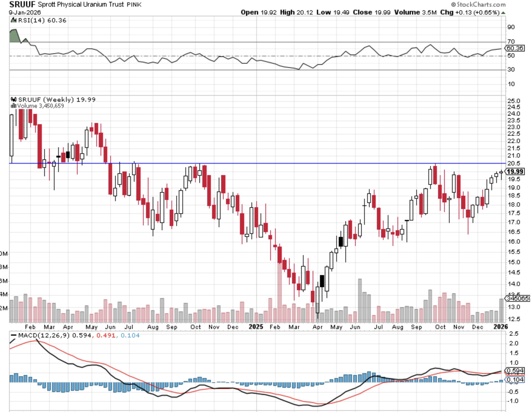
Task: Click the 9-Jan-2026 date label
Action: 25,12
